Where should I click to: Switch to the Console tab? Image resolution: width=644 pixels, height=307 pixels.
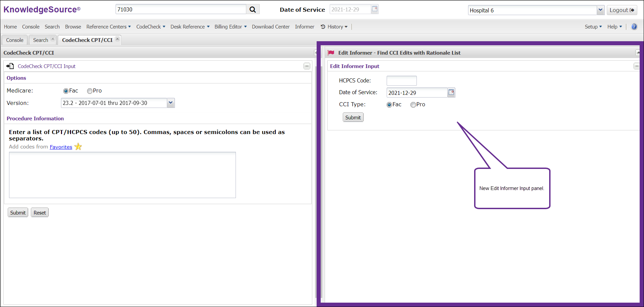(15, 40)
